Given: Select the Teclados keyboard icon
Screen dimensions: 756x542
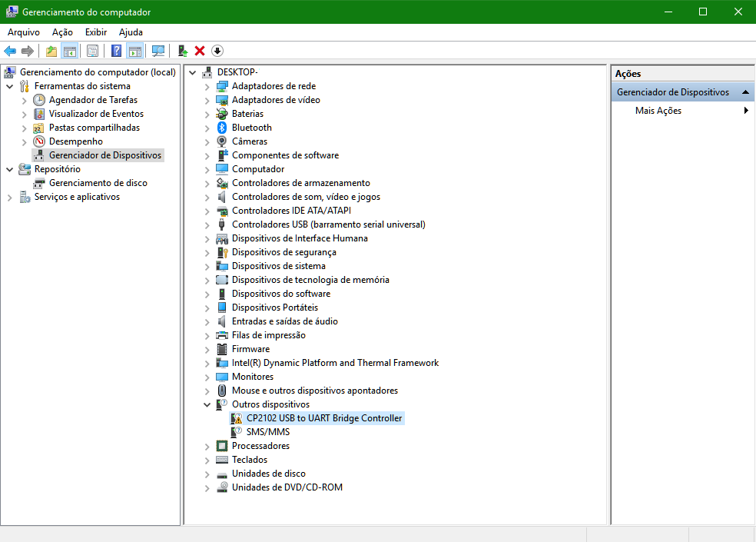Looking at the screenshot, I should (x=222, y=460).
